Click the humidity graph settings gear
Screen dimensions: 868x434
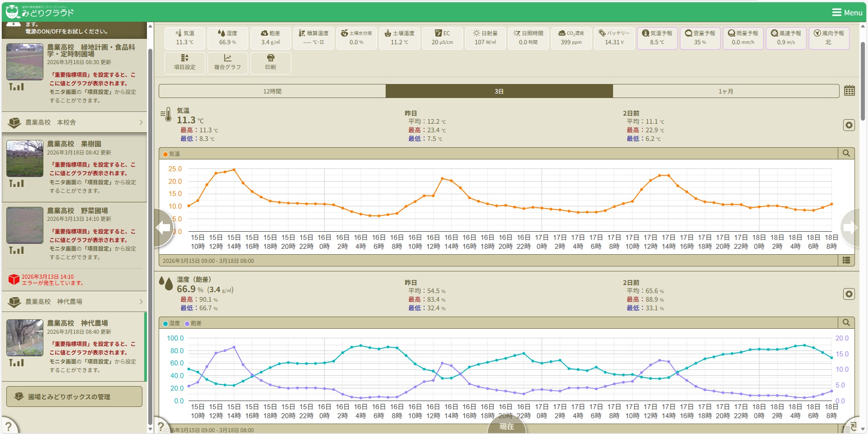pos(849,294)
